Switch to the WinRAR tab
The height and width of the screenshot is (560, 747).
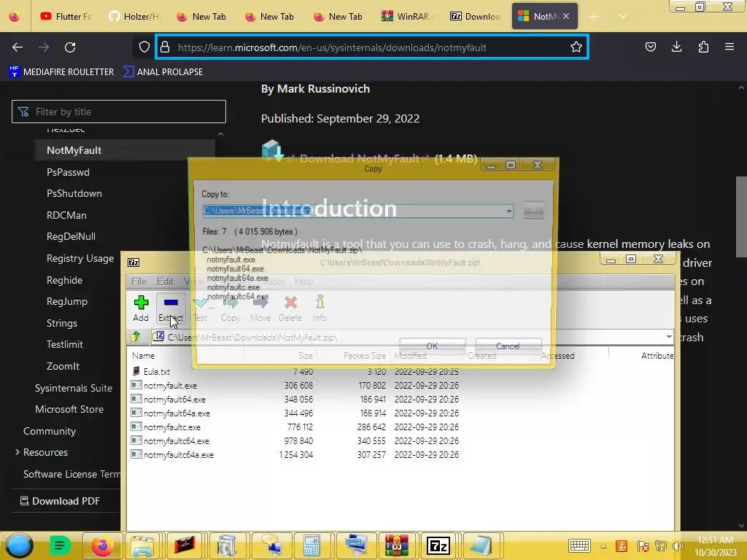(409, 17)
